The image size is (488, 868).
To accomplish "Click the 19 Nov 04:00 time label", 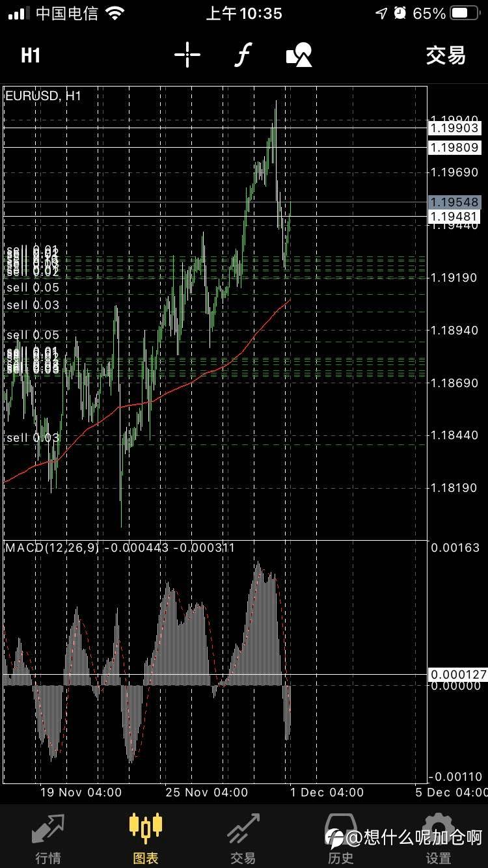I will 81,793.
